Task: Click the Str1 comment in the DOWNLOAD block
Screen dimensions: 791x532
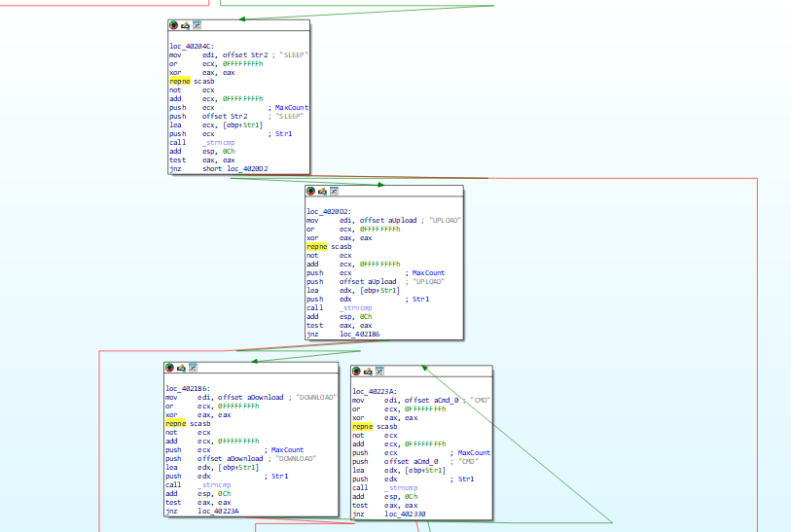Action: (x=279, y=477)
